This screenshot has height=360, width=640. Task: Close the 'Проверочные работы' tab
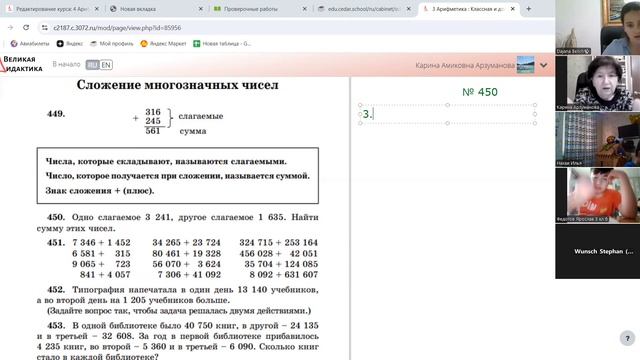tap(304, 9)
